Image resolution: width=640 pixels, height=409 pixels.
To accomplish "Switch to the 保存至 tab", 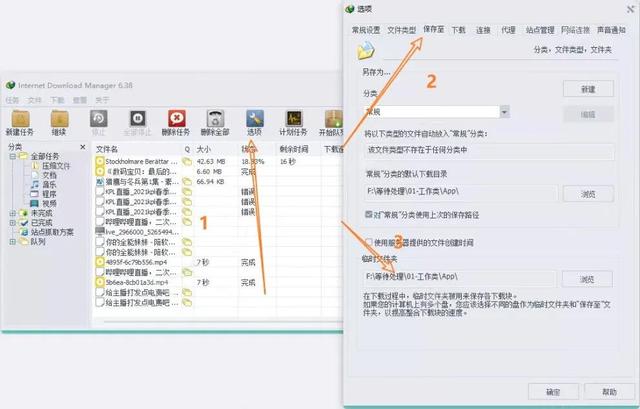I will click(433, 29).
